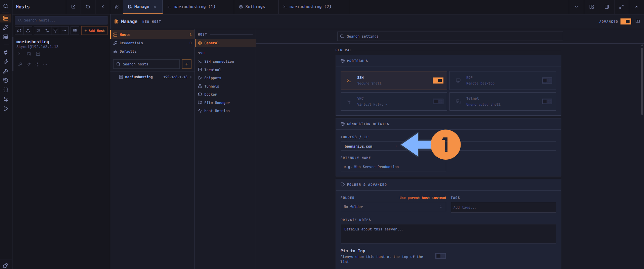Viewport: 644px width, 269px height.
Task: Open the history clock icon in the sidebar
Action: click(6, 80)
